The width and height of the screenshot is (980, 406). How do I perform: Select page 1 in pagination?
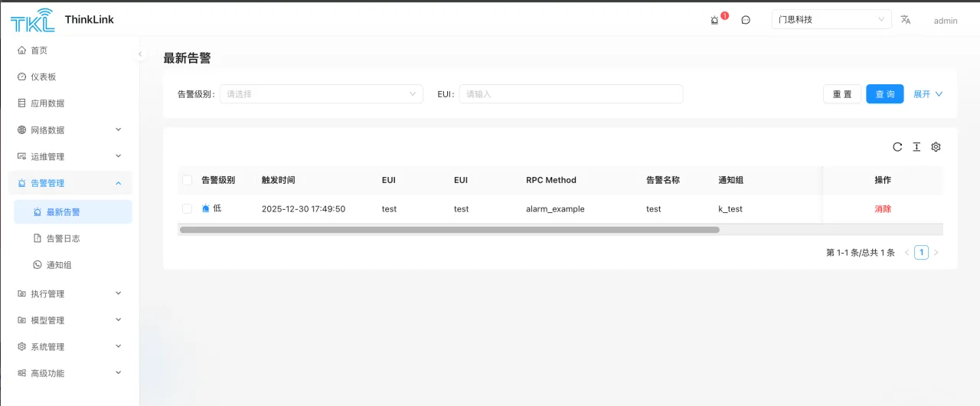click(x=922, y=253)
